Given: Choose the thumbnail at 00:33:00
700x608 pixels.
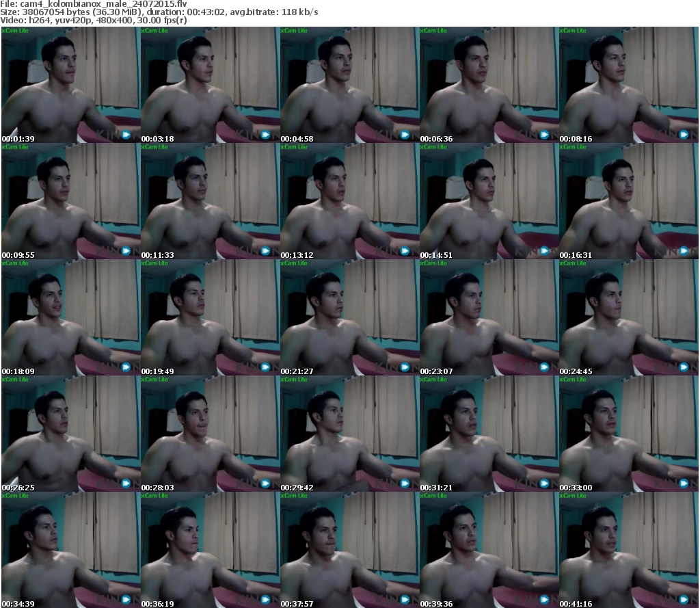Looking at the screenshot, I should pos(629,434).
